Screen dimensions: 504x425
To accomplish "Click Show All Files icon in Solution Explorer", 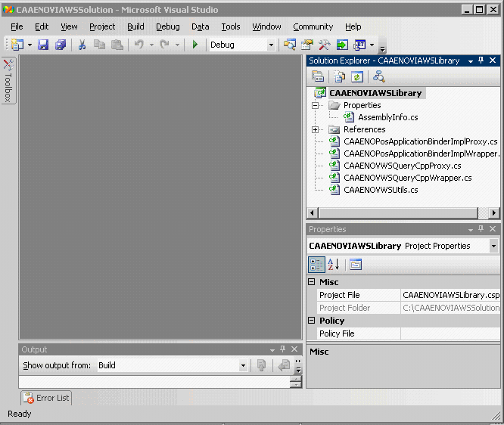I will (x=340, y=77).
